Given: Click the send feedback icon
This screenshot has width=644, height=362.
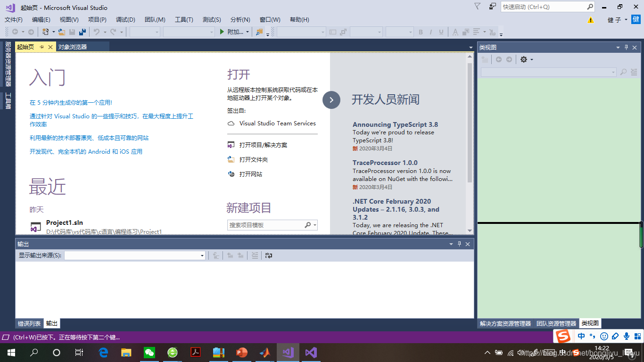Looking at the screenshot, I should (x=493, y=7).
